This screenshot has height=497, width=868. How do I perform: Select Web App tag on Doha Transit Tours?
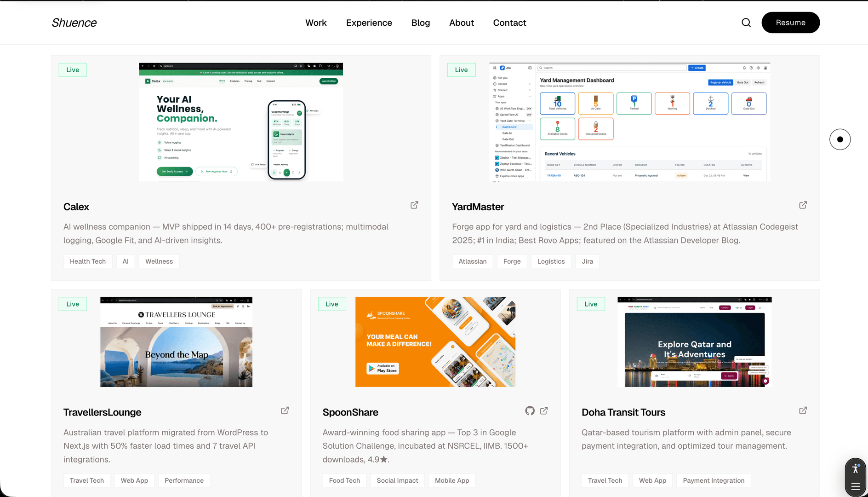click(x=652, y=480)
